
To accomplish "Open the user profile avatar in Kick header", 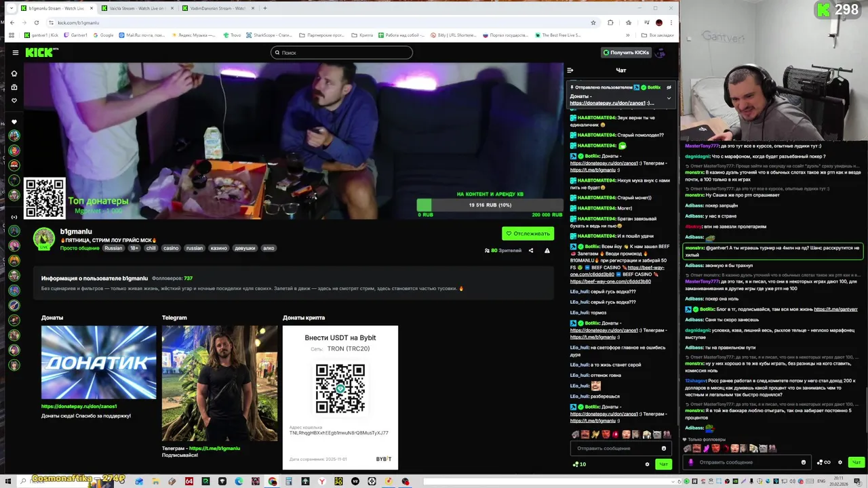I will click(660, 52).
